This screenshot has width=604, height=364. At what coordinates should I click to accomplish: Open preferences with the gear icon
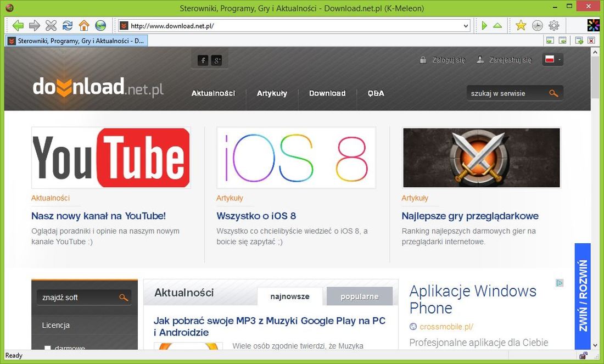[x=554, y=26]
